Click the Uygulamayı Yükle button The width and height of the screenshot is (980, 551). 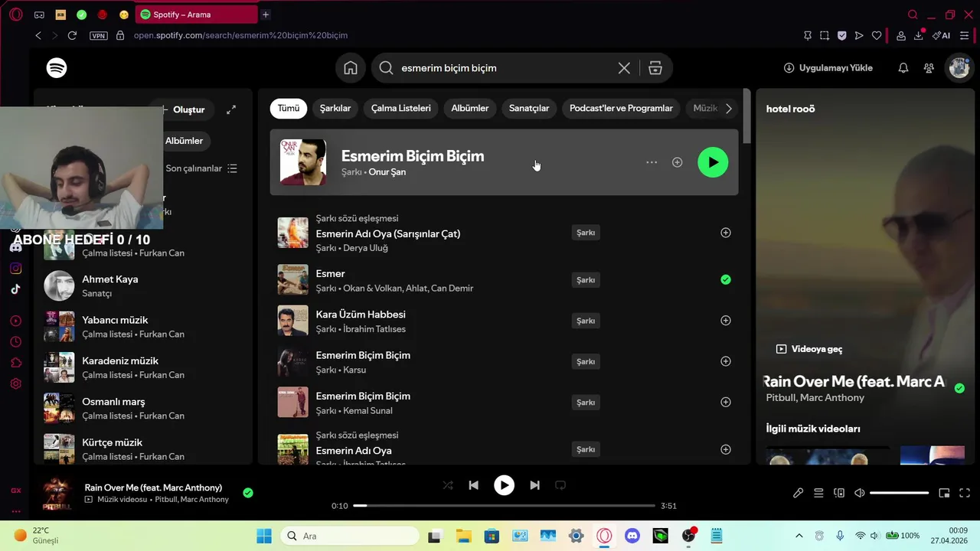click(828, 68)
